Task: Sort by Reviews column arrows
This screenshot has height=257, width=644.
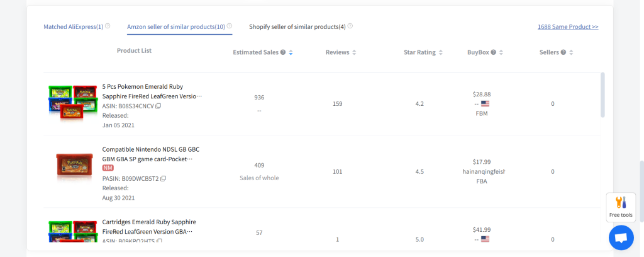Action: pyautogui.click(x=354, y=53)
